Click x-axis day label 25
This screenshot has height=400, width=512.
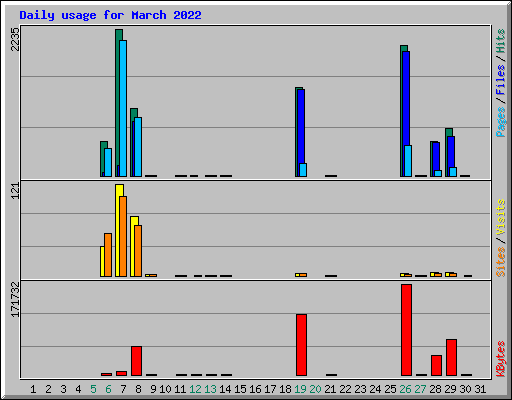click(390, 389)
